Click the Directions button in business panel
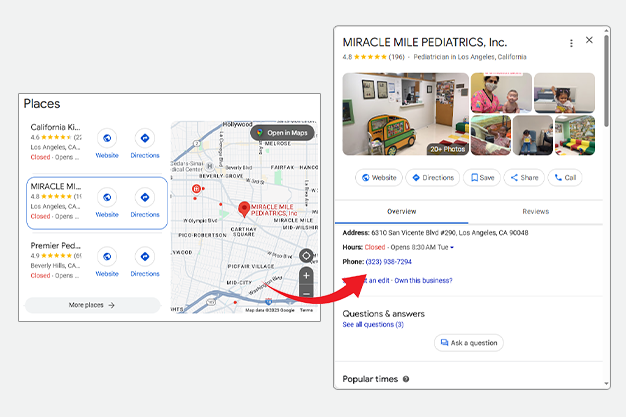Image resolution: width=626 pixels, height=417 pixels. coord(433,178)
